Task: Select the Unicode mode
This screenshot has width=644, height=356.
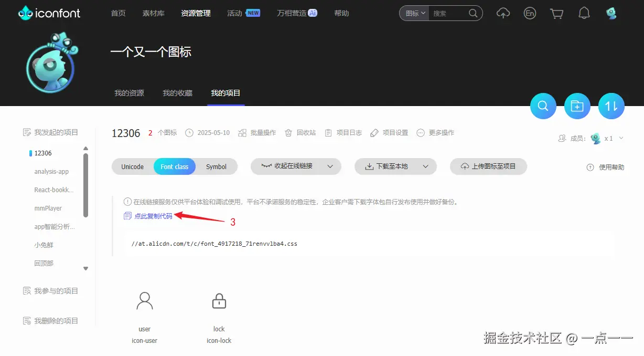Action: pyautogui.click(x=133, y=166)
